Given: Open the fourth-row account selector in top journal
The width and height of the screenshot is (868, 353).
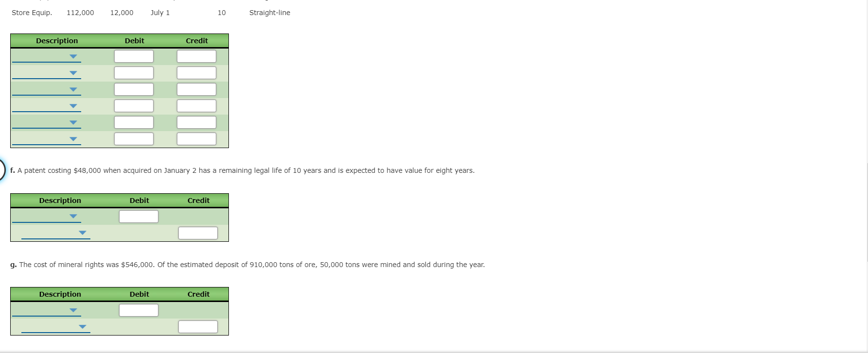Looking at the screenshot, I should [x=73, y=106].
